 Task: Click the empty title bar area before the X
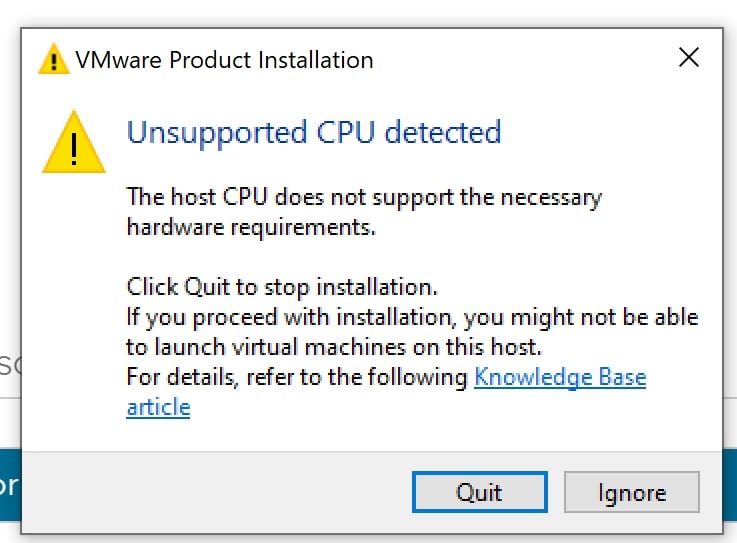(520, 60)
